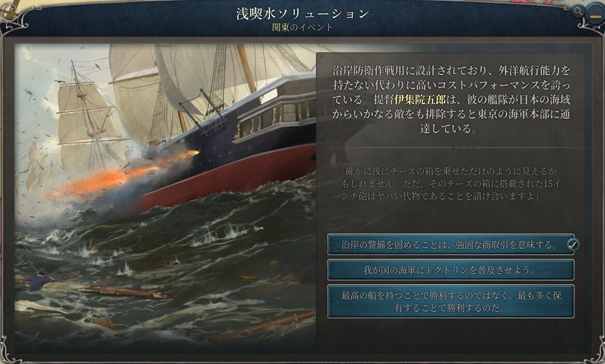The height and width of the screenshot is (364, 605).
Task: Click the のイベント subtitle text
Action: (311, 27)
